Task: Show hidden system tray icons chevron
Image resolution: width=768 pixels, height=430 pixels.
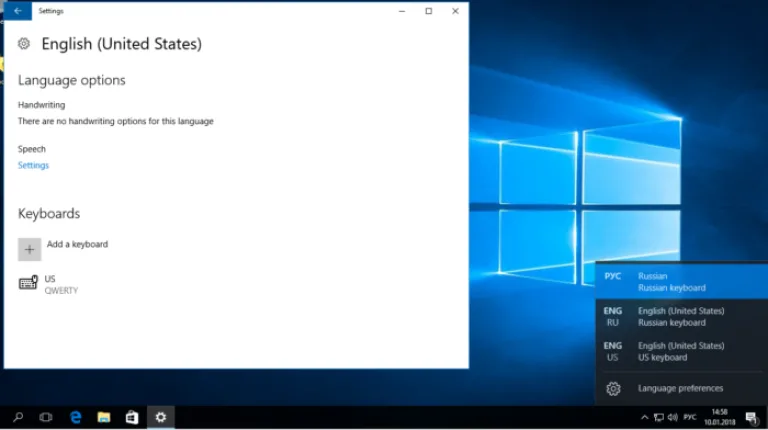Action: [x=645, y=417]
